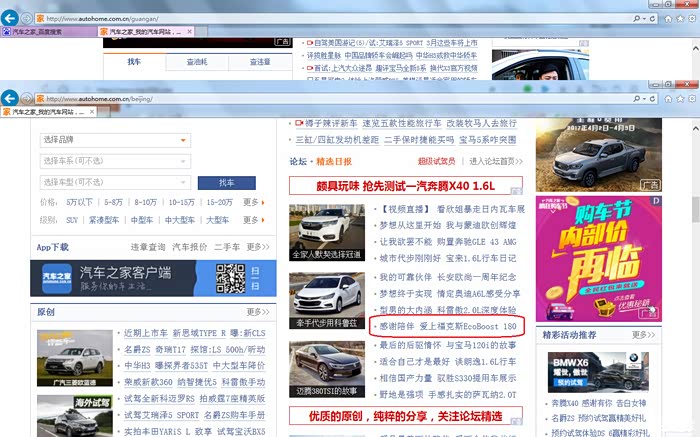Open the highlighted 感谢陪伴 EcoBoost 180 article
The height and width of the screenshot is (437, 700).
(446, 327)
